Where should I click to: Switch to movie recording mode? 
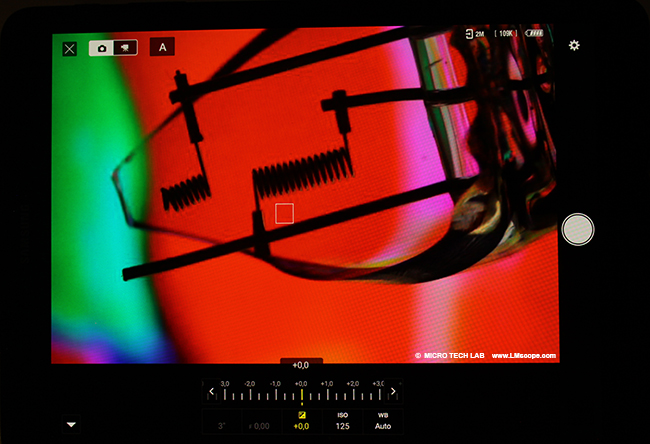pos(124,47)
